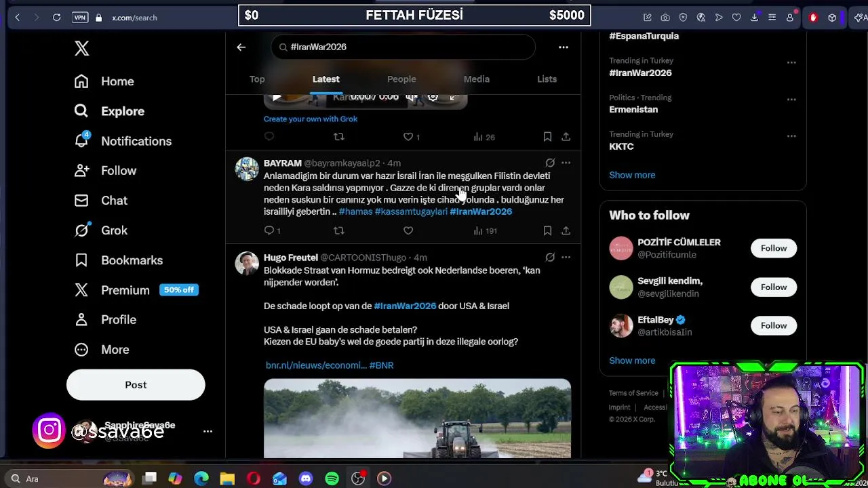Open 'Create your own with Grok' link
This screenshot has width=868, height=488.
(x=311, y=119)
